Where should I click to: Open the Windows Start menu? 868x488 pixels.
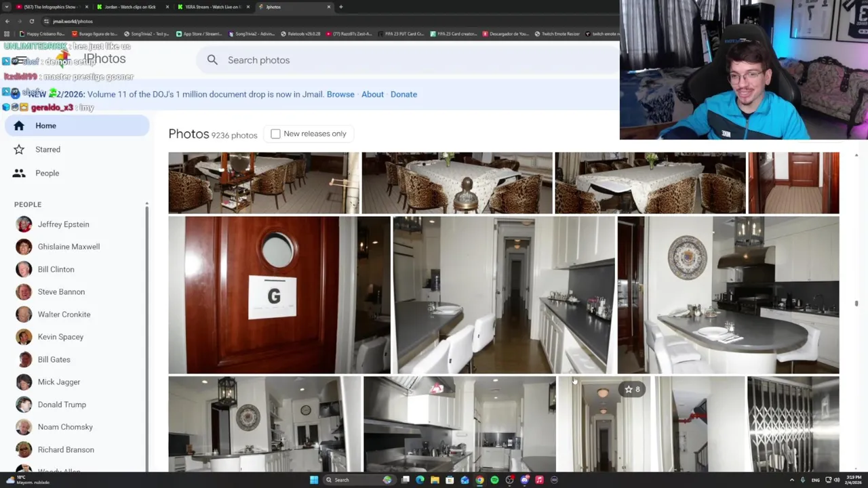click(x=313, y=480)
